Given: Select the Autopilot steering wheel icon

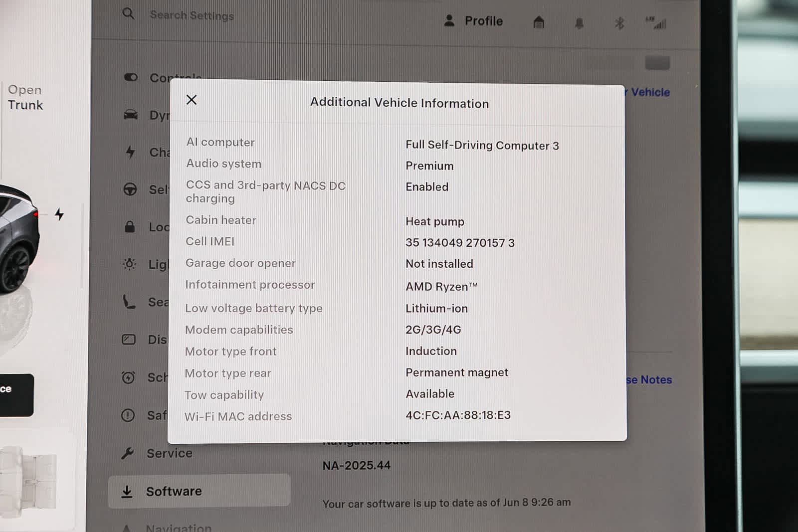Looking at the screenshot, I should coord(130,189).
